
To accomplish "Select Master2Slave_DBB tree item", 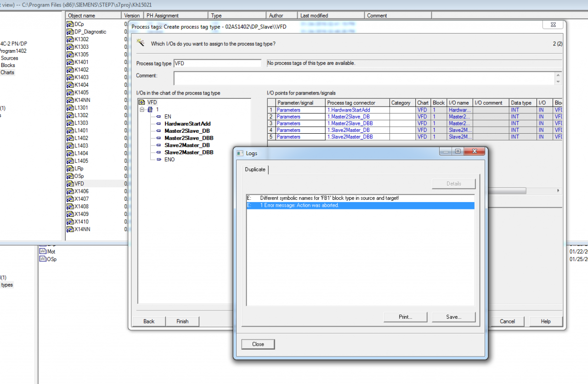I will point(189,138).
